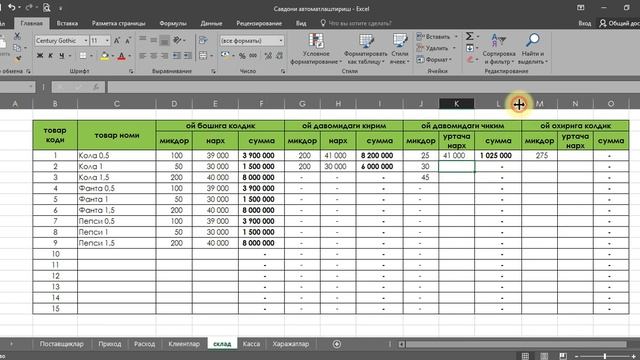Toggle align text left
Screen dimensions: 640x360
click(142, 56)
